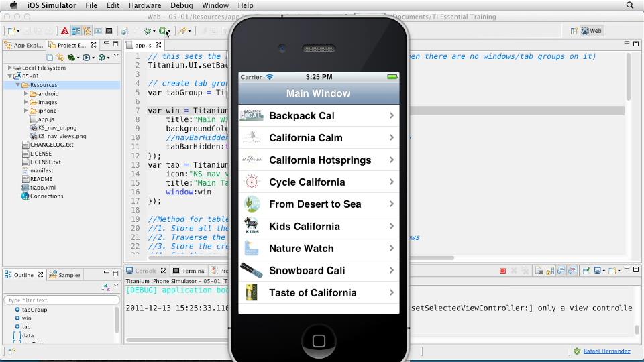Open the iOS Simulator menu
Viewport: 644px width, 362px height.
pos(52,5)
